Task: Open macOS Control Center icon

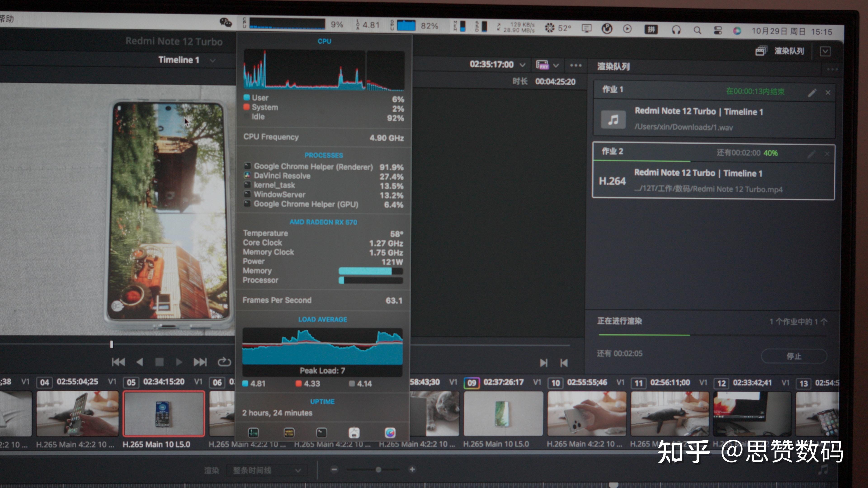Action: pyautogui.click(x=718, y=31)
